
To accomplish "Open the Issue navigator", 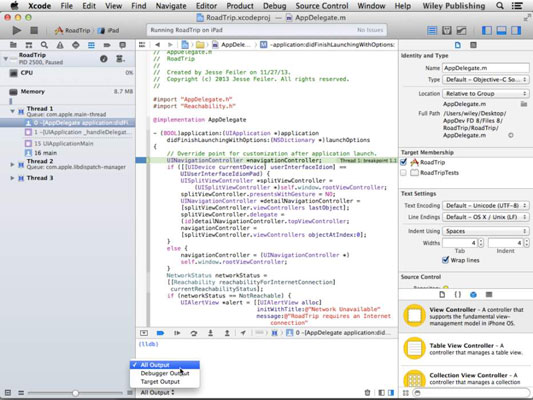I will coord(60,45).
